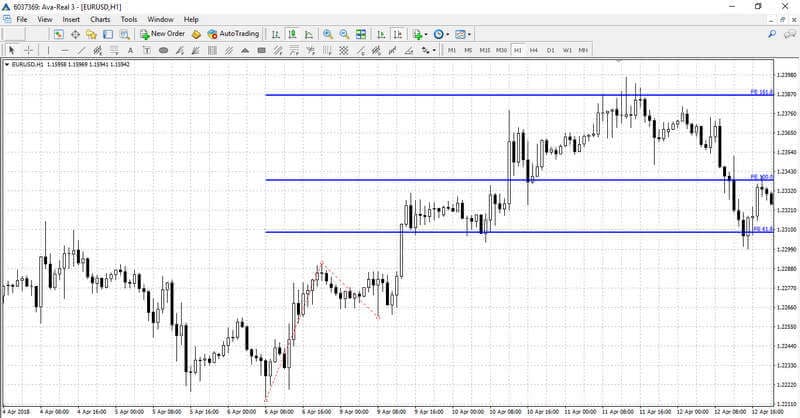Switch to the M30 timeframe
The width and height of the screenshot is (800, 418).
(x=501, y=50)
